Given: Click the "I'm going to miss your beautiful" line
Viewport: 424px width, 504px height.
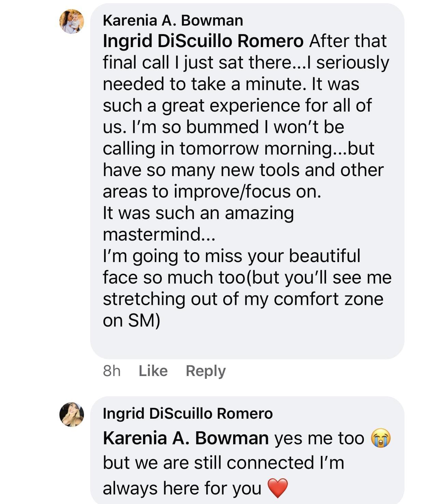Looking at the screenshot, I should tap(231, 256).
